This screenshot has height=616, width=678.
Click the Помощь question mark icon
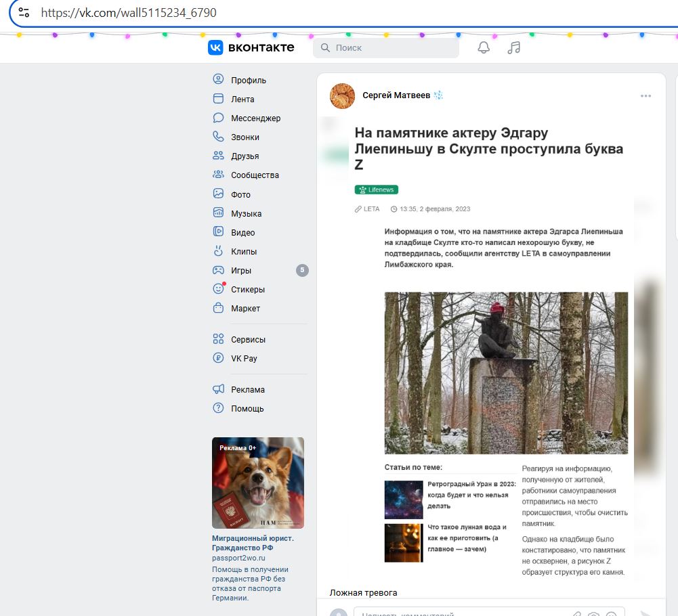point(218,408)
